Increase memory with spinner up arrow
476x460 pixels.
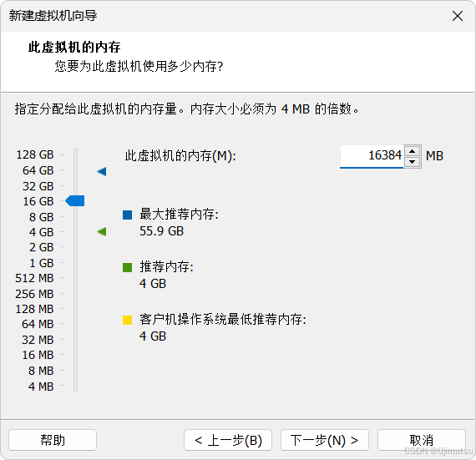(x=412, y=151)
